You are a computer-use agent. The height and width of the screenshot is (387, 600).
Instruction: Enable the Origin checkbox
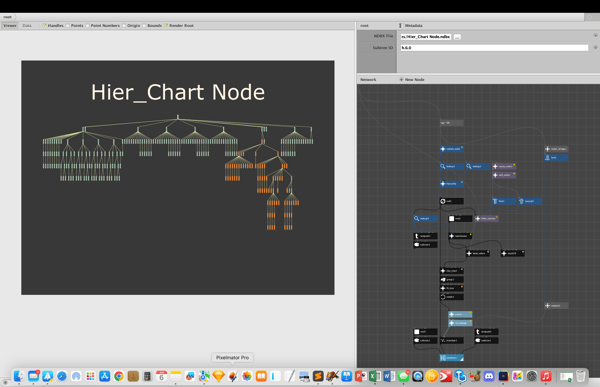click(124, 26)
